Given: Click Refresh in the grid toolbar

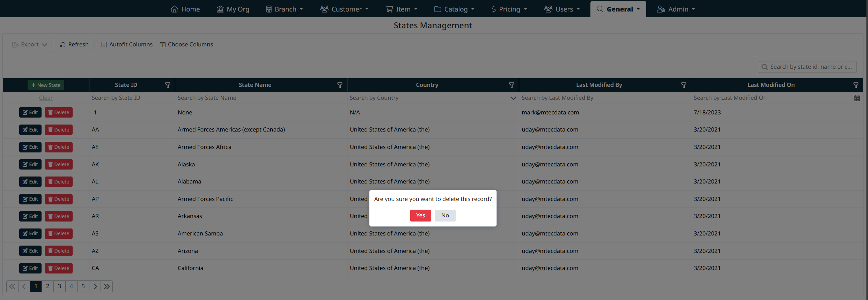Looking at the screenshot, I should click(74, 45).
